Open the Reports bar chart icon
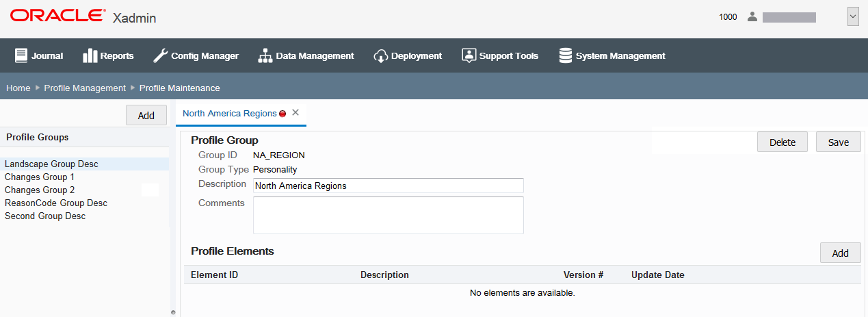 coord(90,55)
